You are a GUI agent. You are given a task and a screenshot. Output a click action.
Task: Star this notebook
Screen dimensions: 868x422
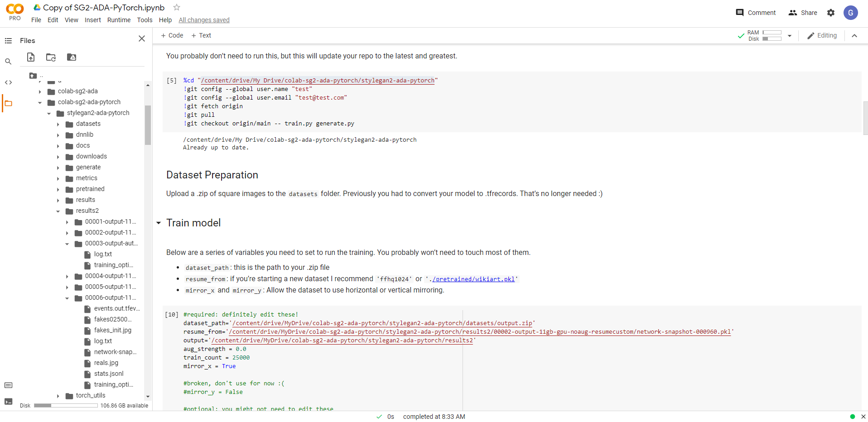[x=177, y=7]
